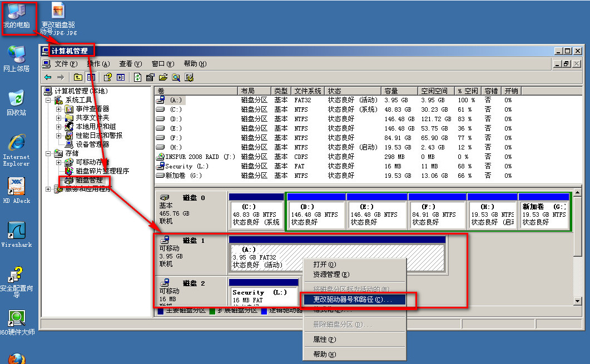The height and width of the screenshot is (364, 590).
Task: Choose 资源管理(E) in context menu
Action: click(x=354, y=275)
